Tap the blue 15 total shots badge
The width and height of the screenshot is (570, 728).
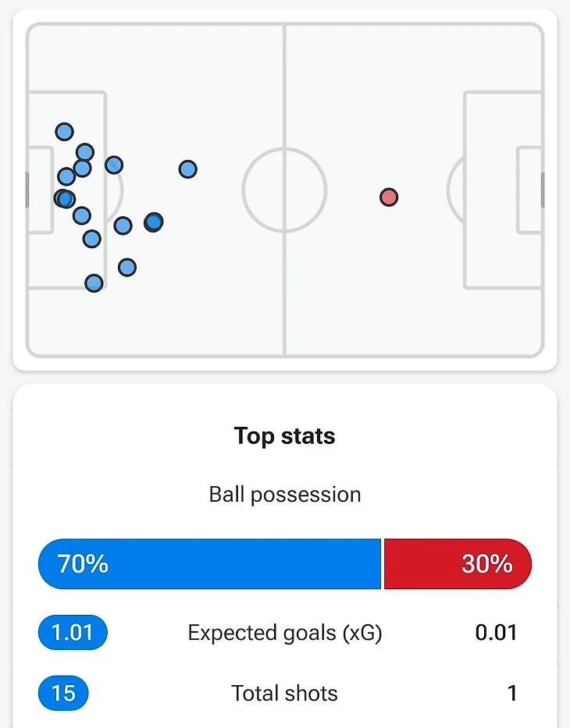tap(63, 693)
